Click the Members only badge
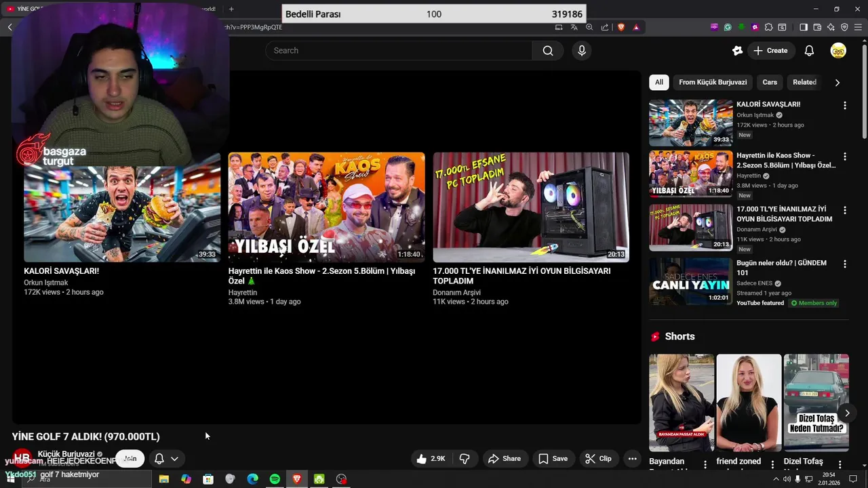 point(813,303)
